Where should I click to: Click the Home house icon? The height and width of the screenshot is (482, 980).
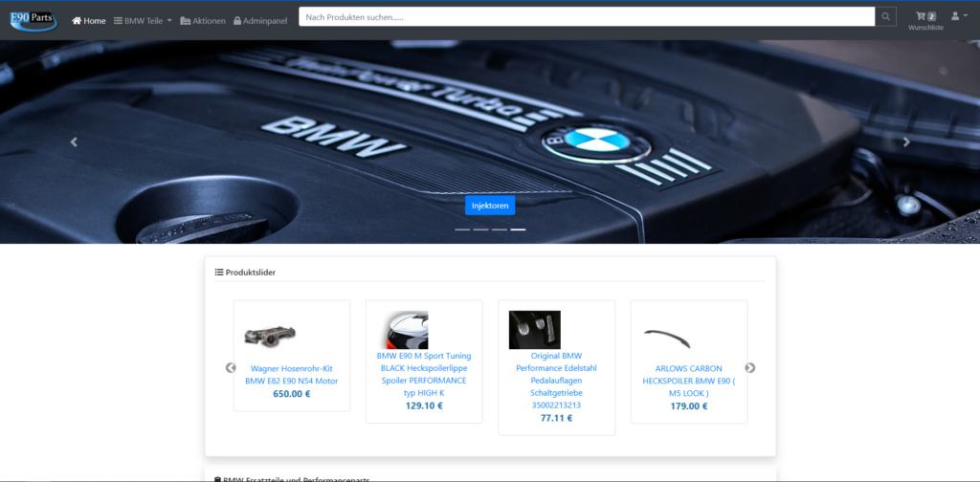pyautogui.click(x=77, y=21)
